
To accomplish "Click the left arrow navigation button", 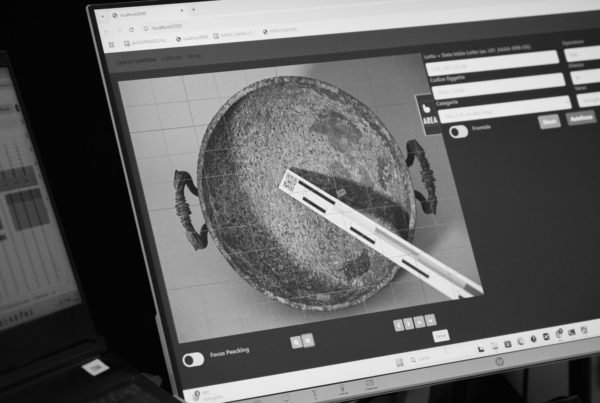I will pyautogui.click(x=398, y=325).
